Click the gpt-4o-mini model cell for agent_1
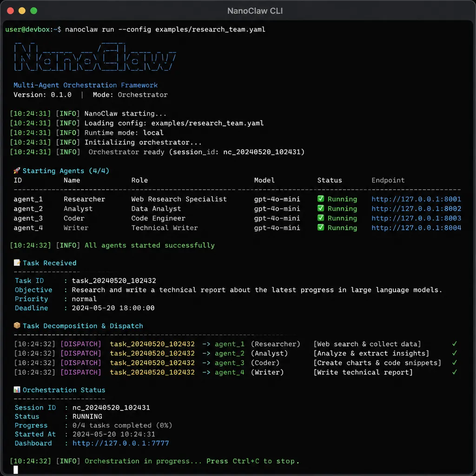This screenshot has height=476, width=476. click(277, 199)
